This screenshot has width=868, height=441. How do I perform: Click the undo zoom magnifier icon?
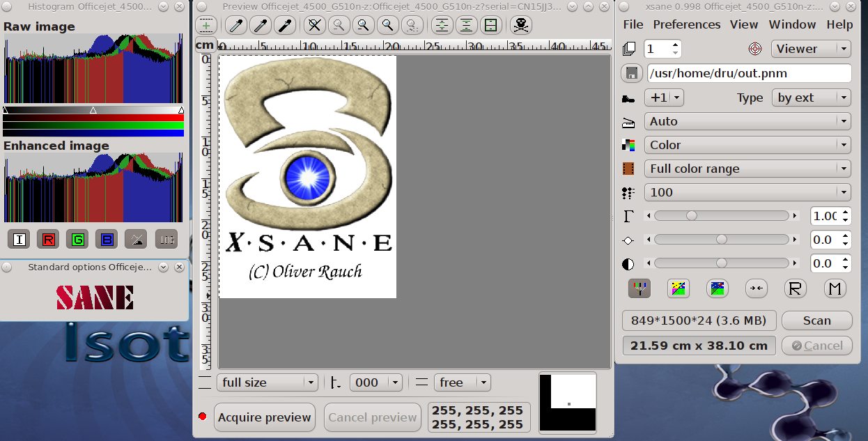412,26
